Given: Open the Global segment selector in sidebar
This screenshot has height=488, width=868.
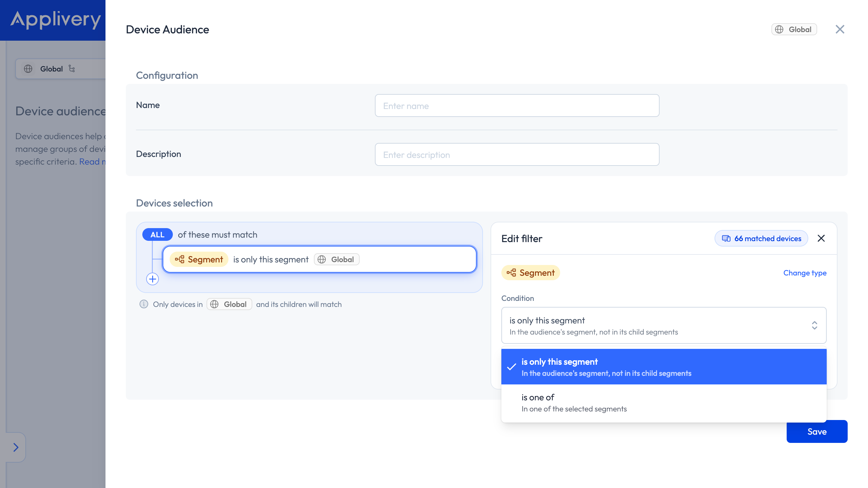Looking at the screenshot, I should click(61, 69).
